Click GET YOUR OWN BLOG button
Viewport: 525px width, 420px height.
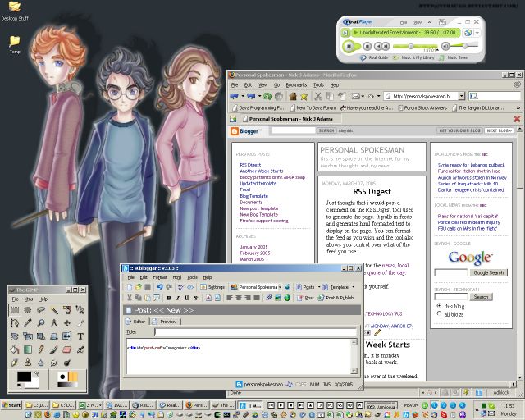459,130
